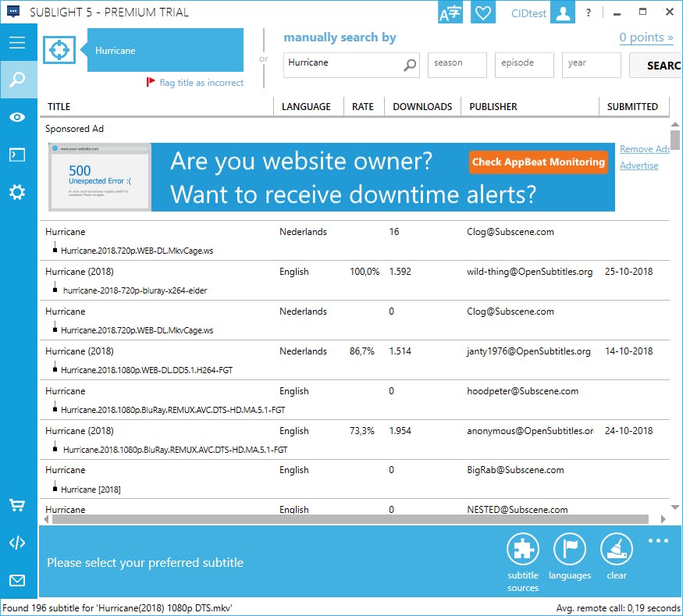Viewport: 683px width, 616px height.
Task: Click the translate language icon in title bar
Action: click(450, 12)
